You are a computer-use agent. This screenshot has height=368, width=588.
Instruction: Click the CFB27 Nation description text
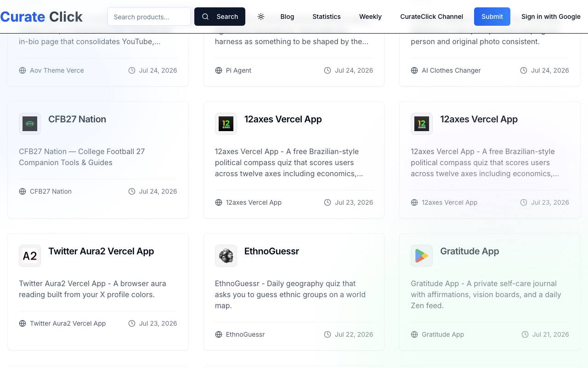82,157
